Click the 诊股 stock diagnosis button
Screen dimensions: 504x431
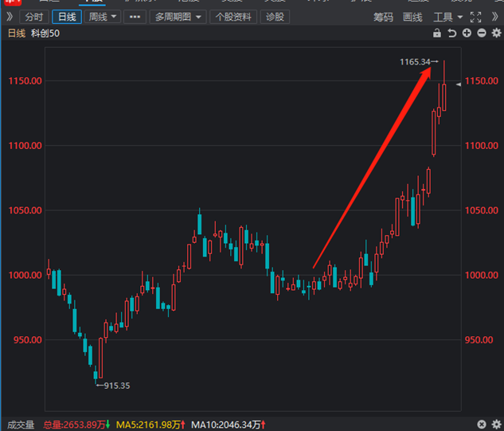275,17
